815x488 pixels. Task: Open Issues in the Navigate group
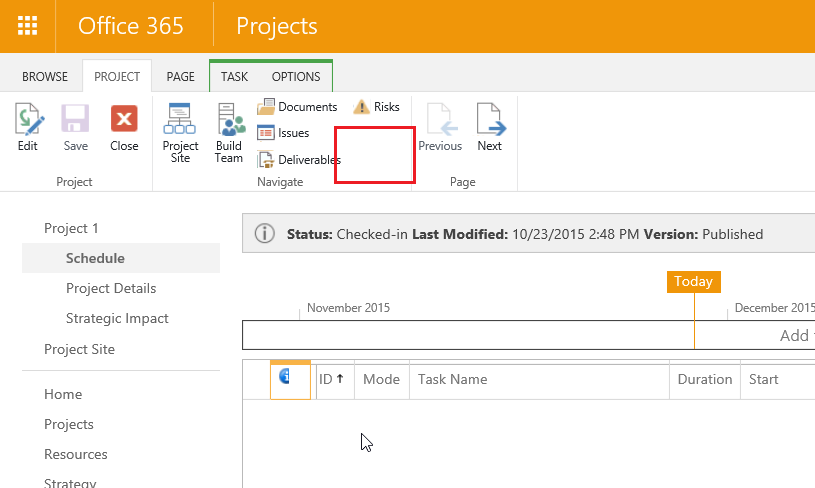coord(283,133)
